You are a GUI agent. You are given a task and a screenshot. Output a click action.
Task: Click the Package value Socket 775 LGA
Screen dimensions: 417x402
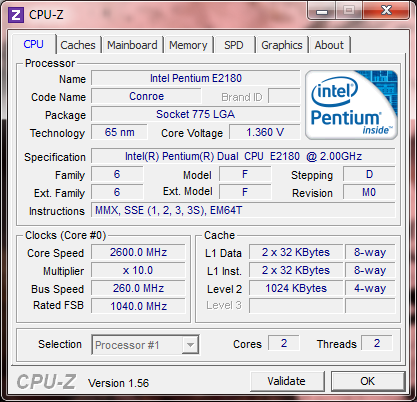pyautogui.click(x=196, y=114)
